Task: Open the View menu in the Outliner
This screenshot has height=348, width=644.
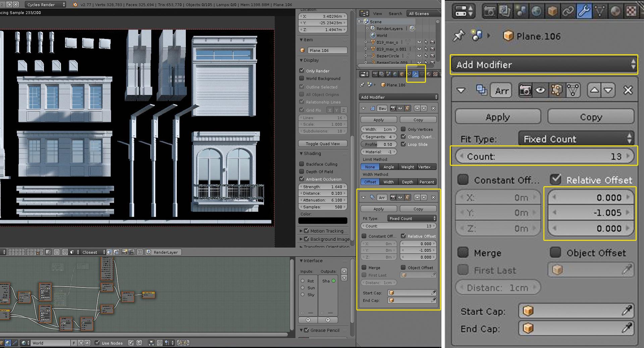Action: click(377, 14)
